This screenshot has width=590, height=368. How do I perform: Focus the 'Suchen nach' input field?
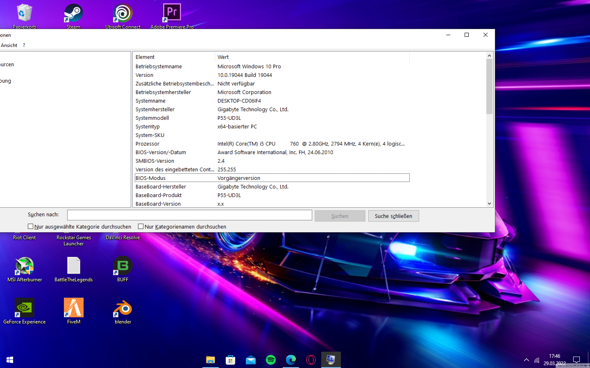coord(189,215)
